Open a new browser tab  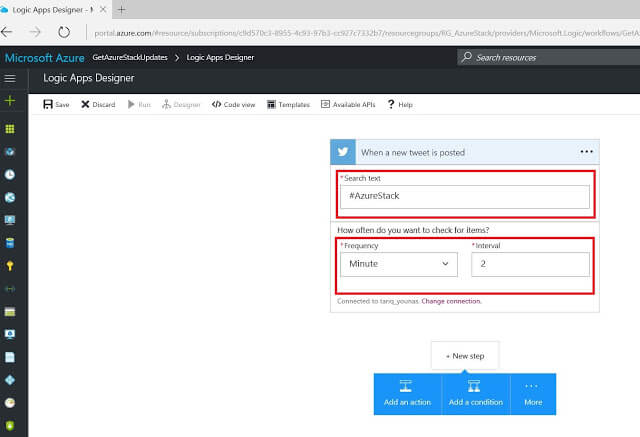(122, 10)
